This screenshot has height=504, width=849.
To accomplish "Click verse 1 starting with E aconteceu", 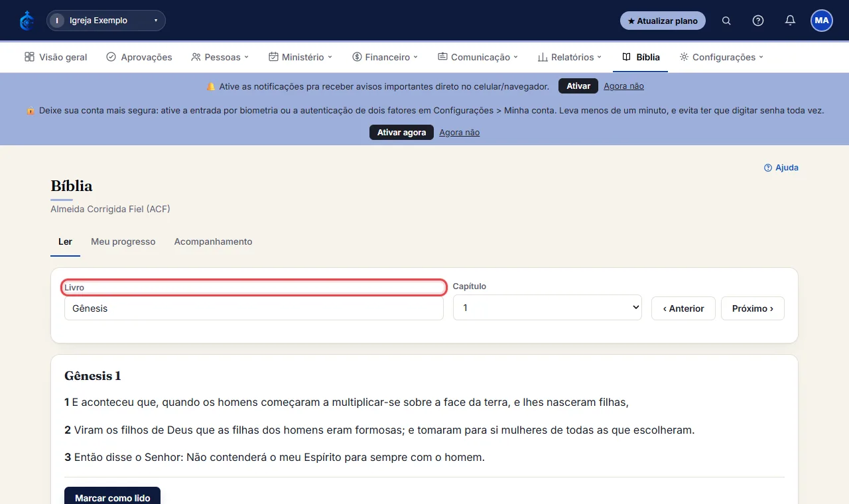I will (346, 402).
